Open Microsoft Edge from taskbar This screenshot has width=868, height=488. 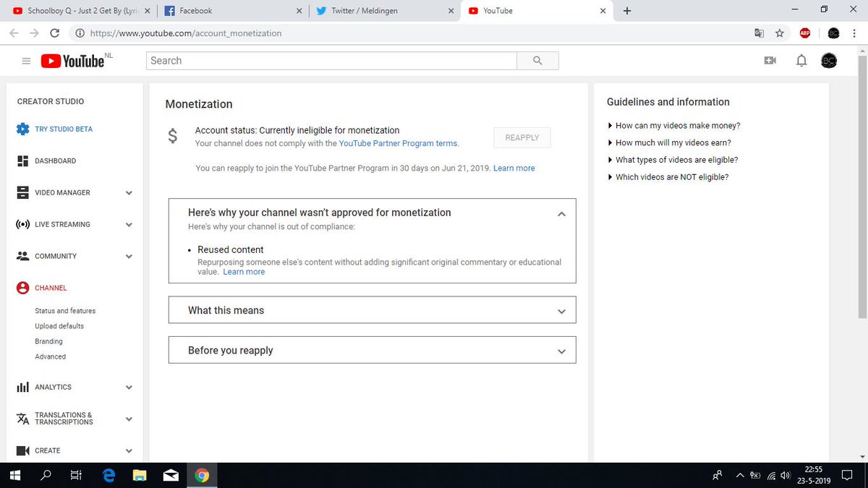[109, 476]
